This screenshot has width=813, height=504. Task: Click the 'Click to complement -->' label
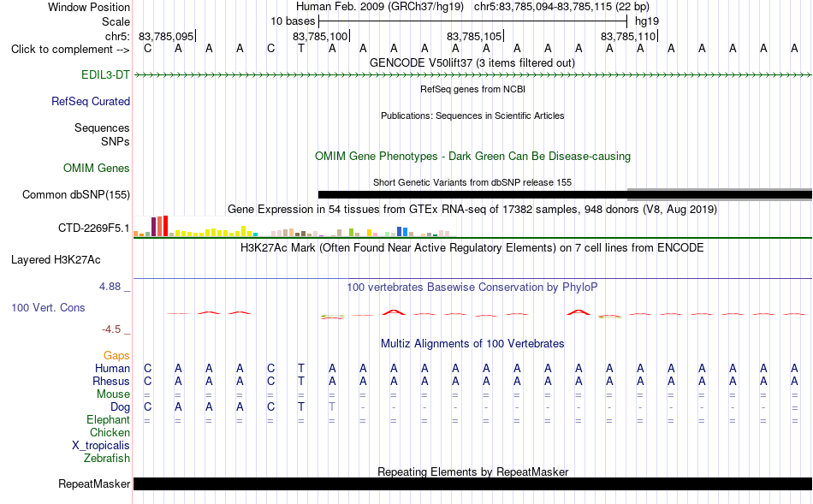point(70,50)
